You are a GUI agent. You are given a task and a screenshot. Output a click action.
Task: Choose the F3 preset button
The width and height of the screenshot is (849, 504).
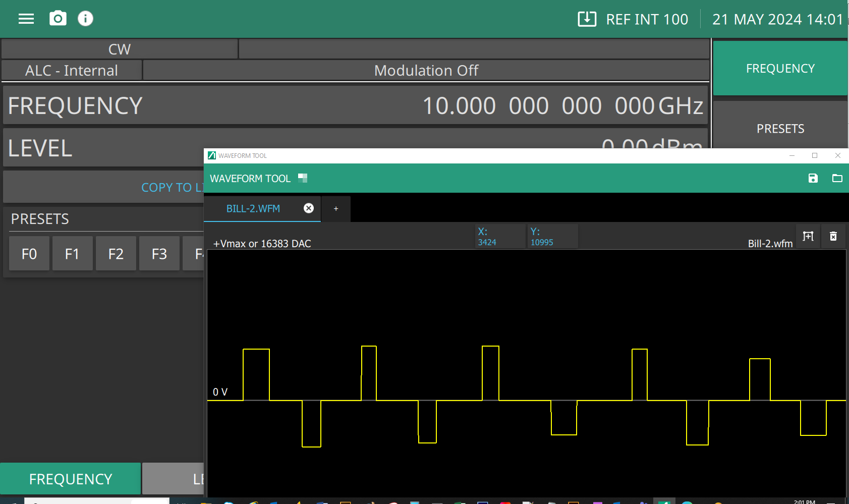click(x=159, y=254)
